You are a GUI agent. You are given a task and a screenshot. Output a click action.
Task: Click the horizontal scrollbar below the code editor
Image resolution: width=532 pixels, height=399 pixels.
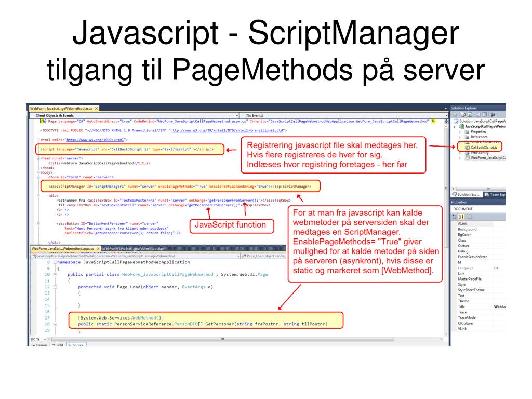pos(222,339)
